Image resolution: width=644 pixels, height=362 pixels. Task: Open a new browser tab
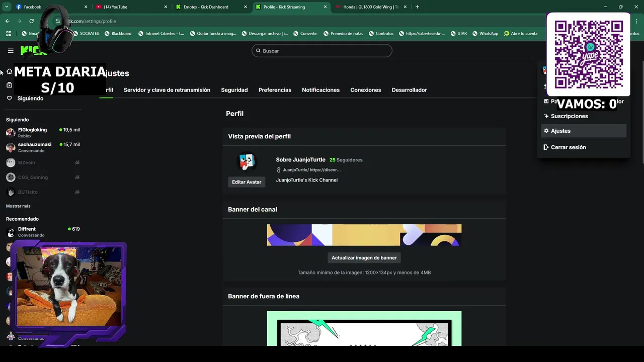pyautogui.click(x=417, y=7)
